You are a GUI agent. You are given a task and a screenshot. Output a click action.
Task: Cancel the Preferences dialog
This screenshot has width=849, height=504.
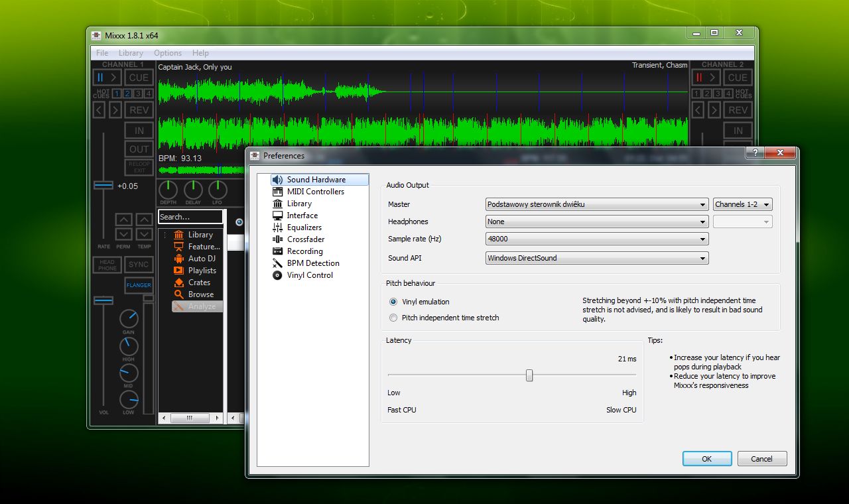tap(761, 459)
